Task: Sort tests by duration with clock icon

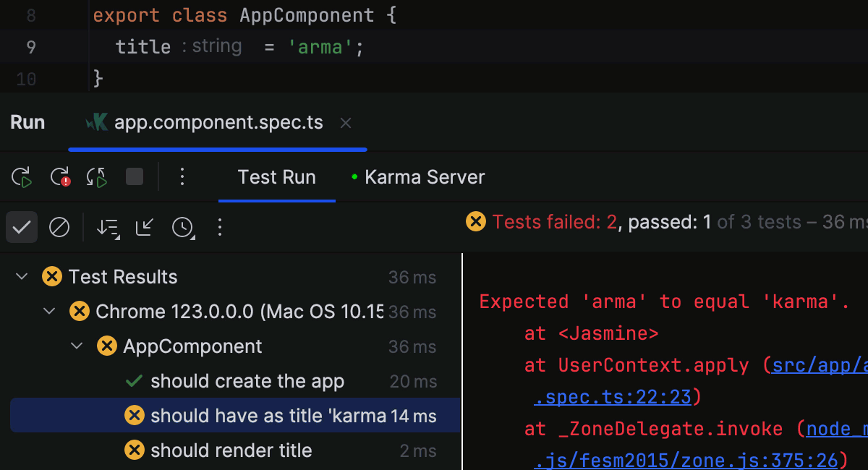Action: pos(183,227)
